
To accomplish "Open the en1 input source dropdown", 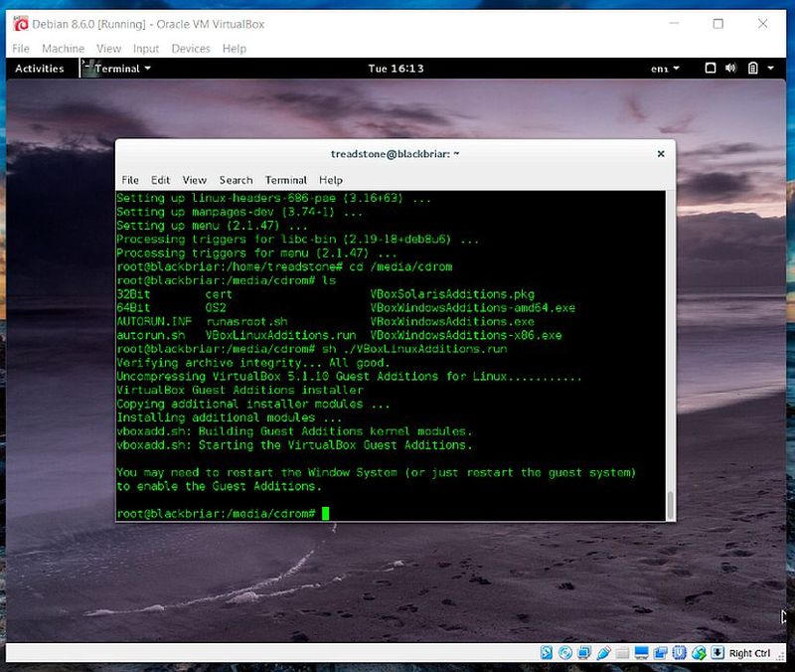I will click(x=665, y=69).
